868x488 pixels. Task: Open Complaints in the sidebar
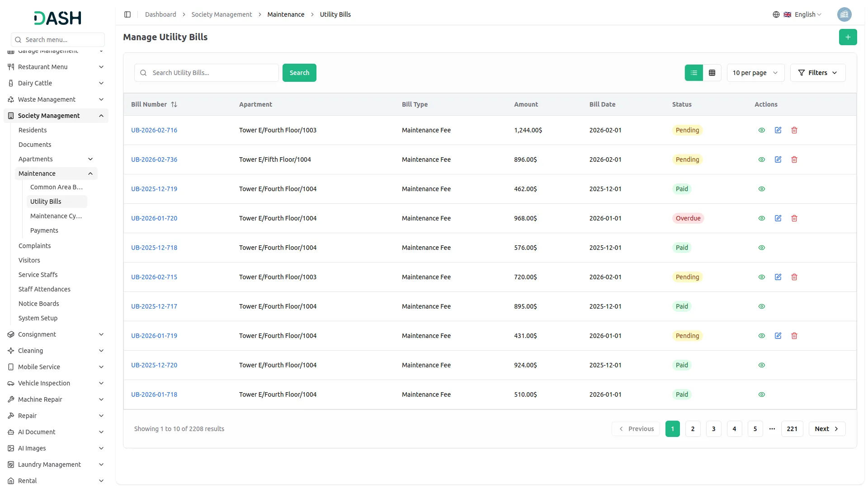pos(34,246)
